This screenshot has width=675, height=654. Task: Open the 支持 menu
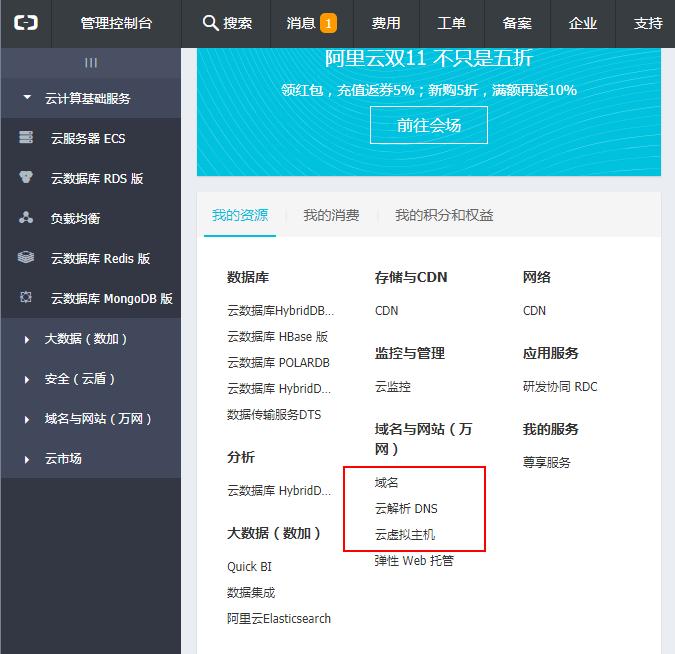[648, 23]
